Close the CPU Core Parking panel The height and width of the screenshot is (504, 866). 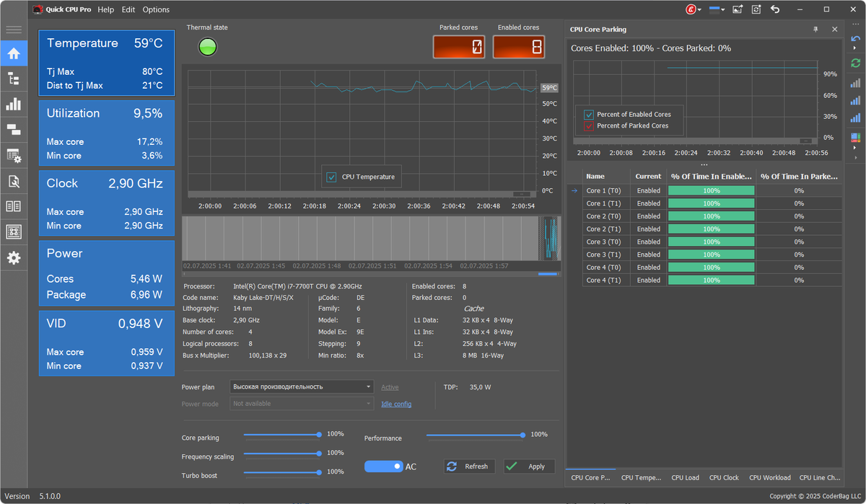click(x=834, y=30)
